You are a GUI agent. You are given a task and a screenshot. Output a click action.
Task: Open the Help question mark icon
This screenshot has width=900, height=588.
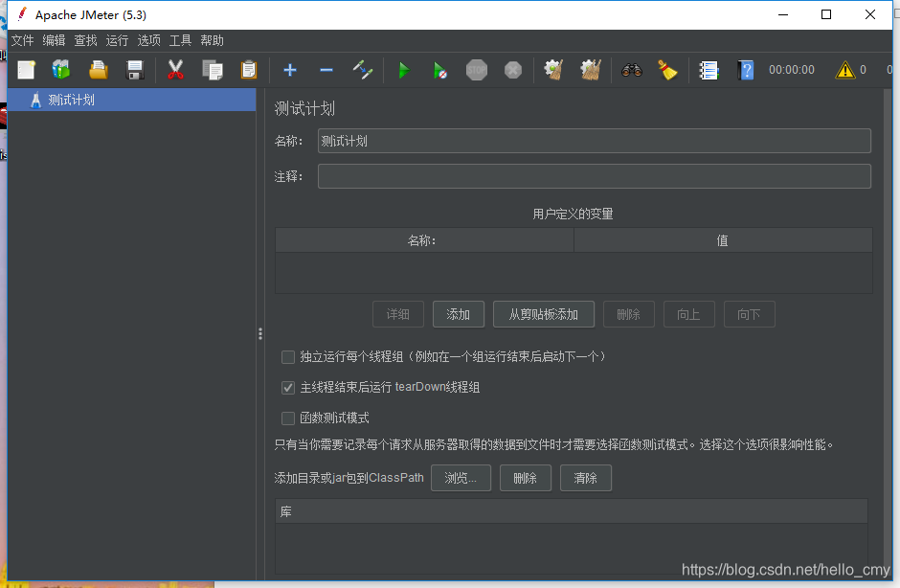[746, 70]
